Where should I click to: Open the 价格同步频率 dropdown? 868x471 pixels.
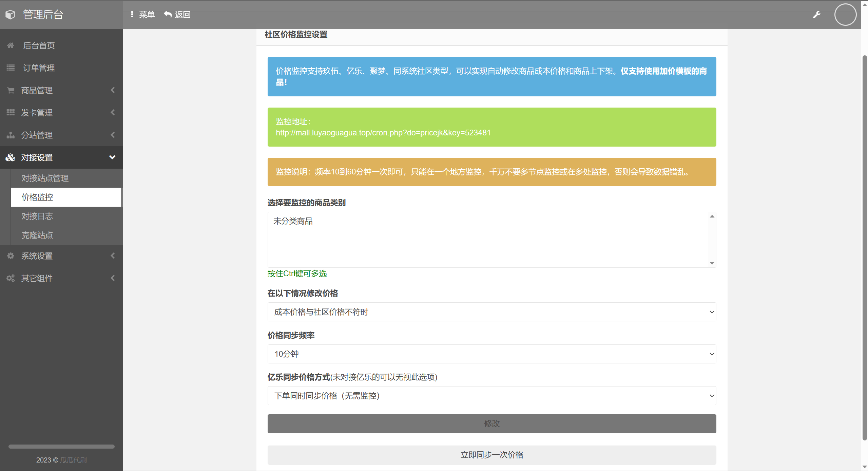[491, 354]
